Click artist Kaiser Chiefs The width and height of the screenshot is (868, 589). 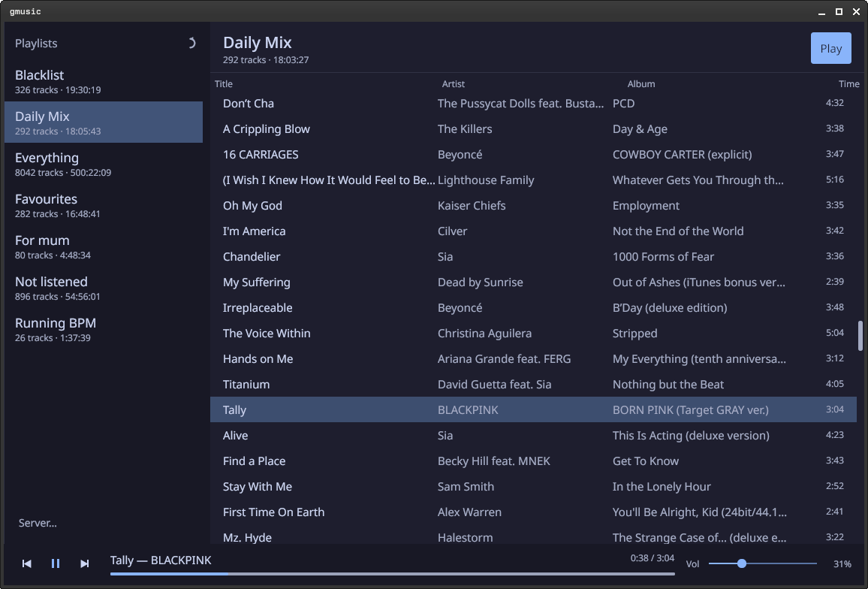(x=471, y=205)
